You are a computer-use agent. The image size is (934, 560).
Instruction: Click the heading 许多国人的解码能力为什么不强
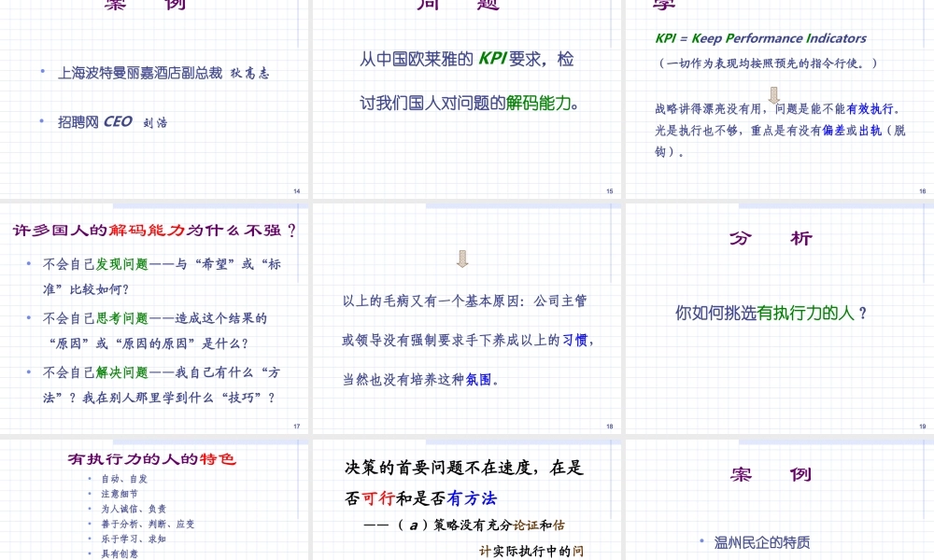click(x=154, y=231)
